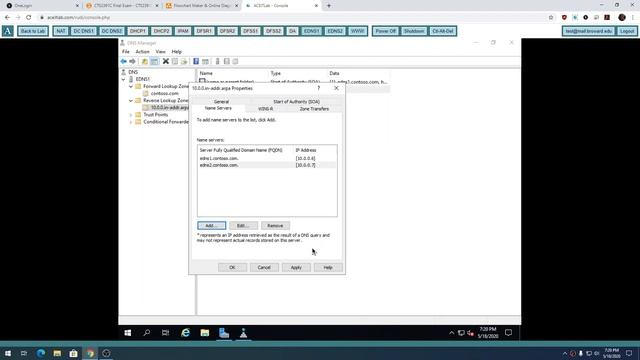The image size is (640, 360).
Task: Launch Internet Explorer from remote taskbar
Action: [x=186, y=333]
